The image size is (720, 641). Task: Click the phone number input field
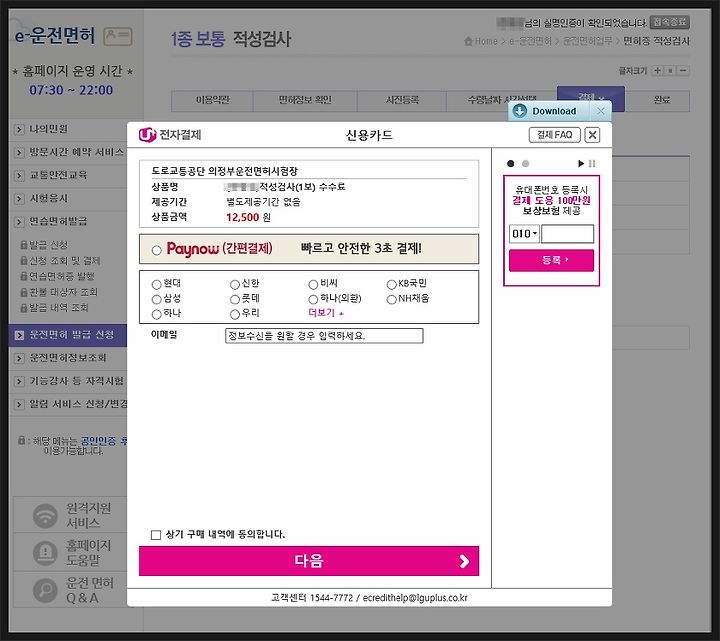click(567, 234)
